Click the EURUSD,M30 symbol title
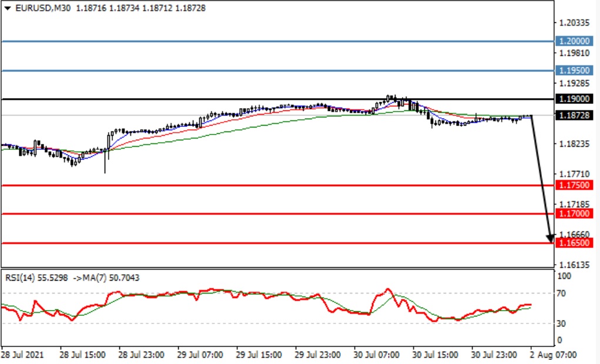Viewport: 600px width, 364px height. tap(43, 8)
